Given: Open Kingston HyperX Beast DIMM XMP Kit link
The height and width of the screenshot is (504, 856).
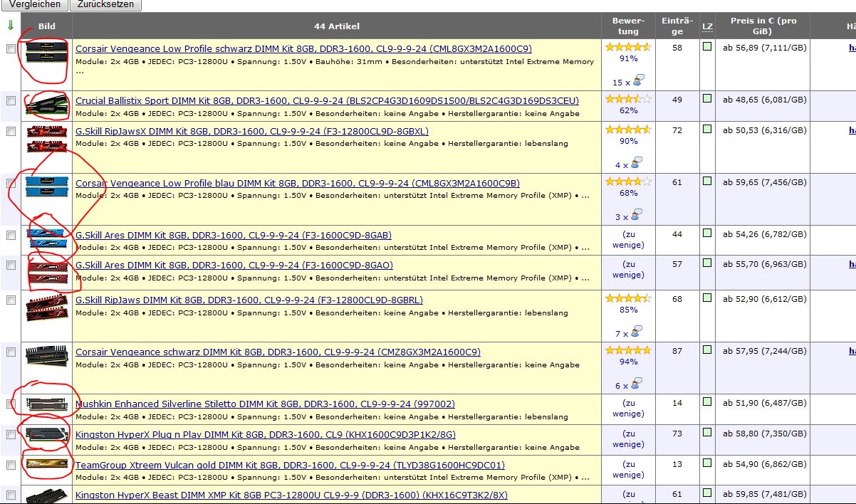Looking at the screenshot, I should tap(291, 495).
